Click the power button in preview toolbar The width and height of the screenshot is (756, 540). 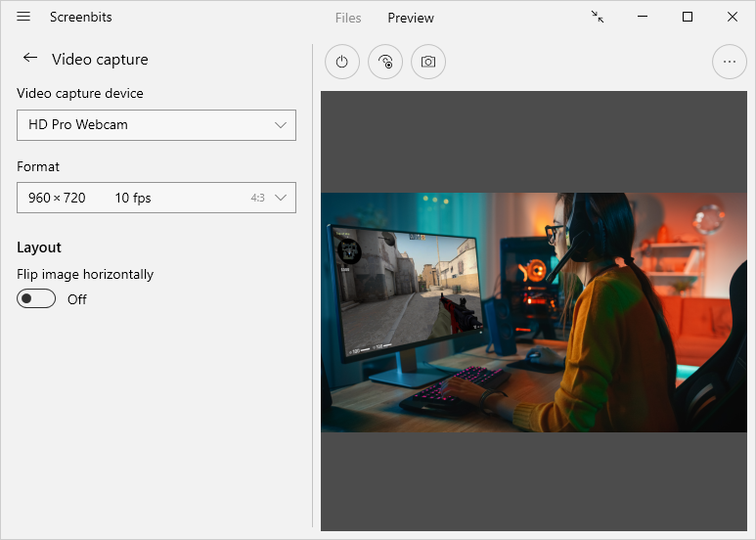[342, 62]
